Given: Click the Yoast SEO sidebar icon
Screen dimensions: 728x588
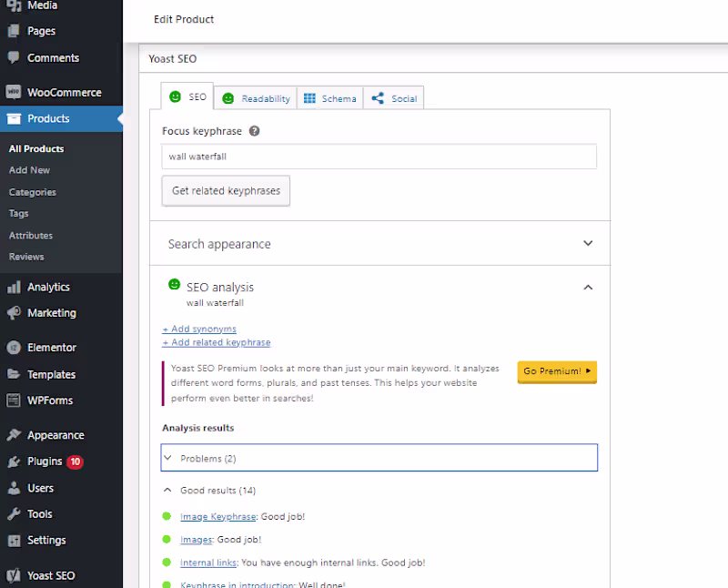Looking at the screenshot, I should [x=14, y=575].
